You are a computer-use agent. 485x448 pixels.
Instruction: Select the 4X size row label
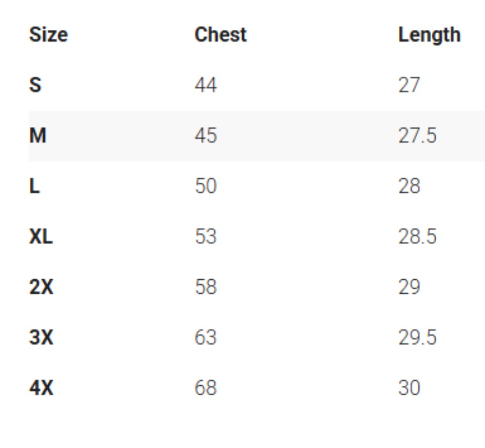pos(41,388)
